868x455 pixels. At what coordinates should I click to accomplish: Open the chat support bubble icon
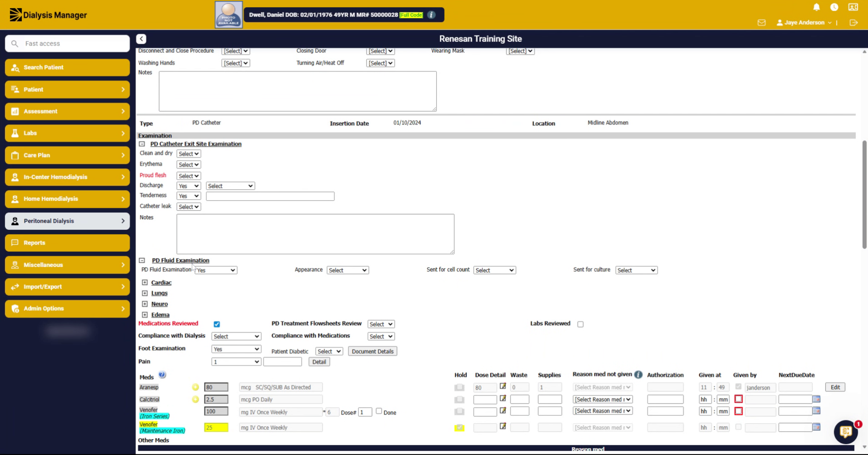click(846, 432)
